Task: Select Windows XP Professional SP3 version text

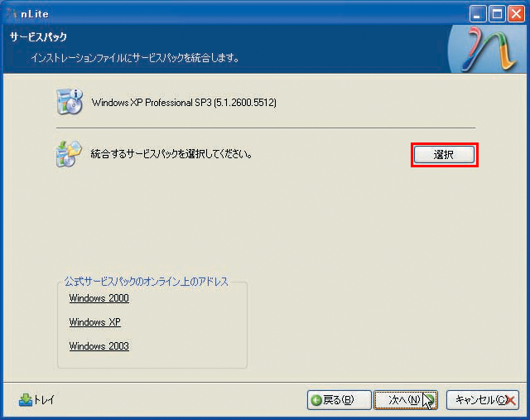Action: (x=184, y=103)
